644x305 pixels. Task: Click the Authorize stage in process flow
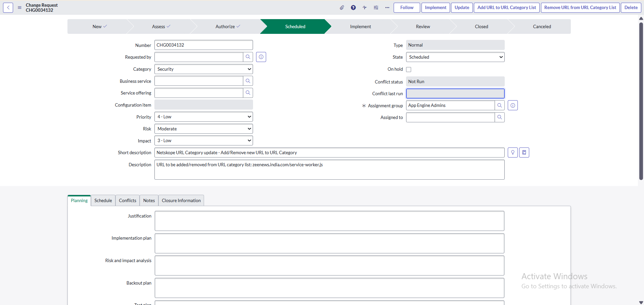click(228, 26)
